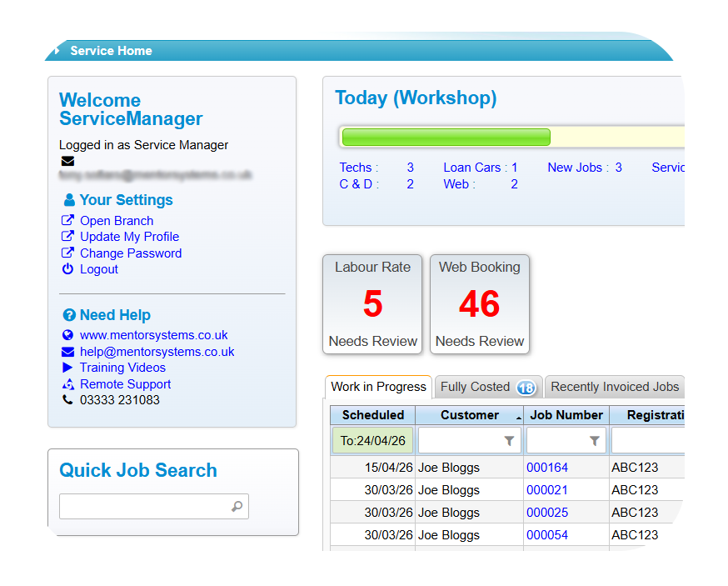728x586 pixels.
Task: Click the magnifier icon in Quick Job Search
Action: click(237, 506)
